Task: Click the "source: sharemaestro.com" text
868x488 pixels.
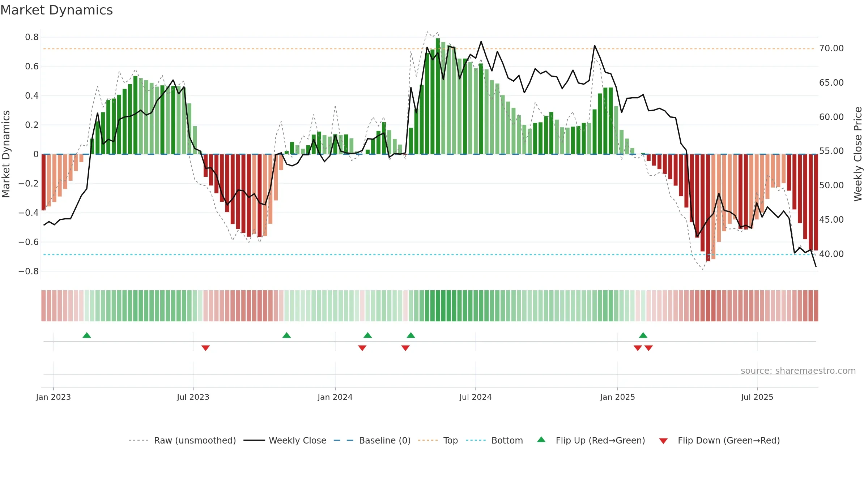Action: click(x=798, y=371)
